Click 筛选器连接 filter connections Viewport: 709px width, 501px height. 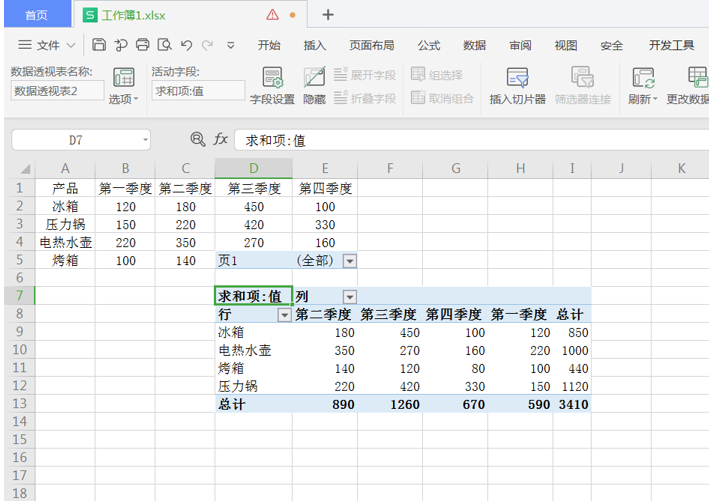[x=583, y=86]
